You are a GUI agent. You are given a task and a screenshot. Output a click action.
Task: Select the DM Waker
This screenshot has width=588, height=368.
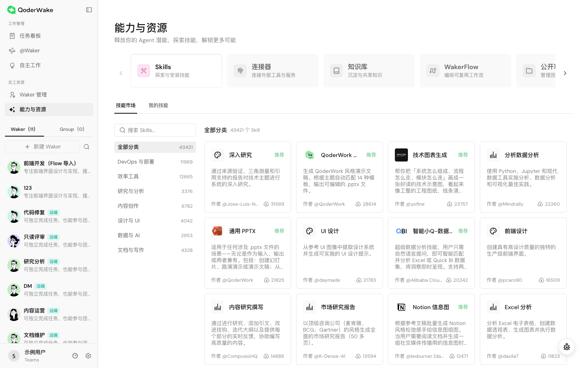click(x=49, y=290)
